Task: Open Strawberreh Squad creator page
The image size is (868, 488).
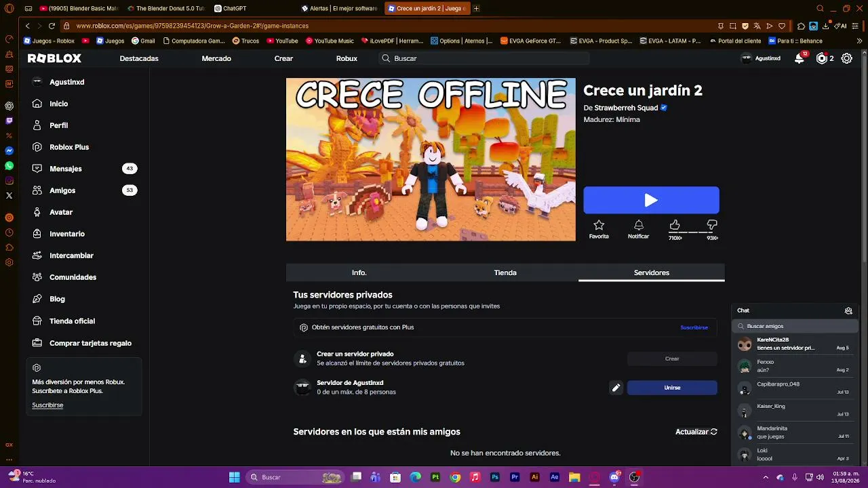Action: [x=626, y=108]
